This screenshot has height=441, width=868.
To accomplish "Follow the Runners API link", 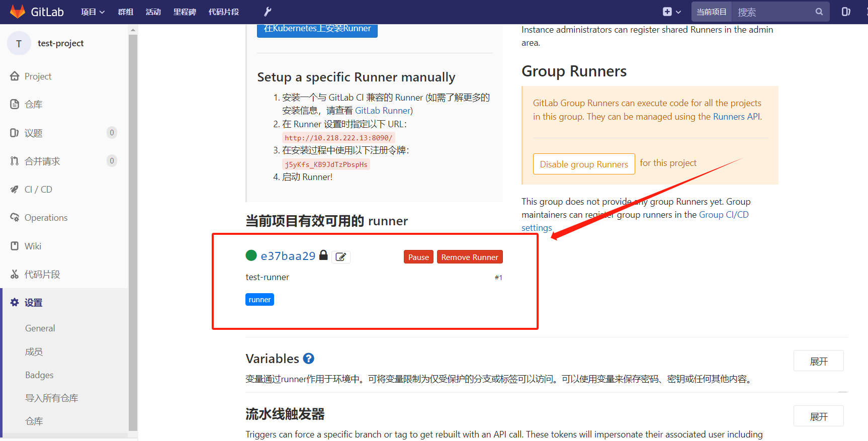I will (x=737, y=117).
